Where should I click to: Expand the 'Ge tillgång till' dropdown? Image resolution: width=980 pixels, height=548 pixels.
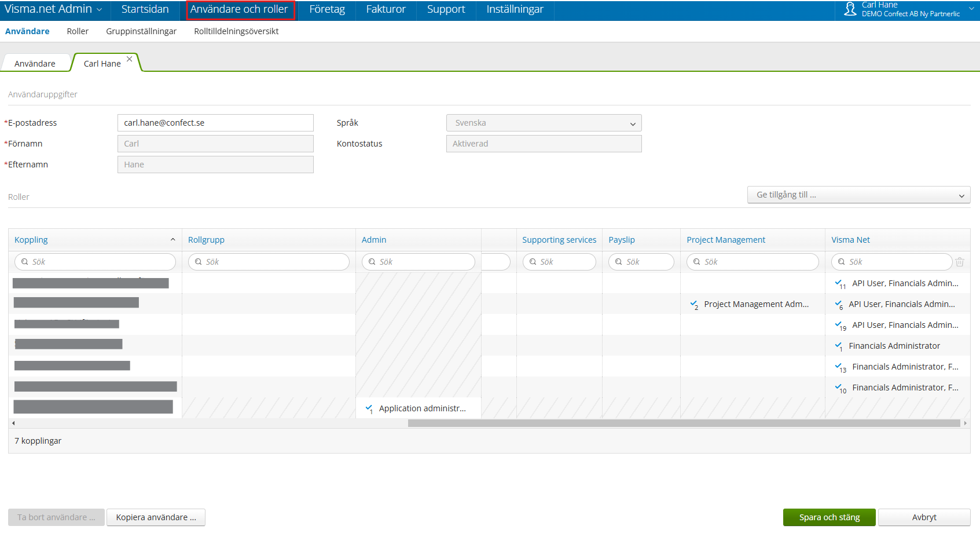point(858,195)
